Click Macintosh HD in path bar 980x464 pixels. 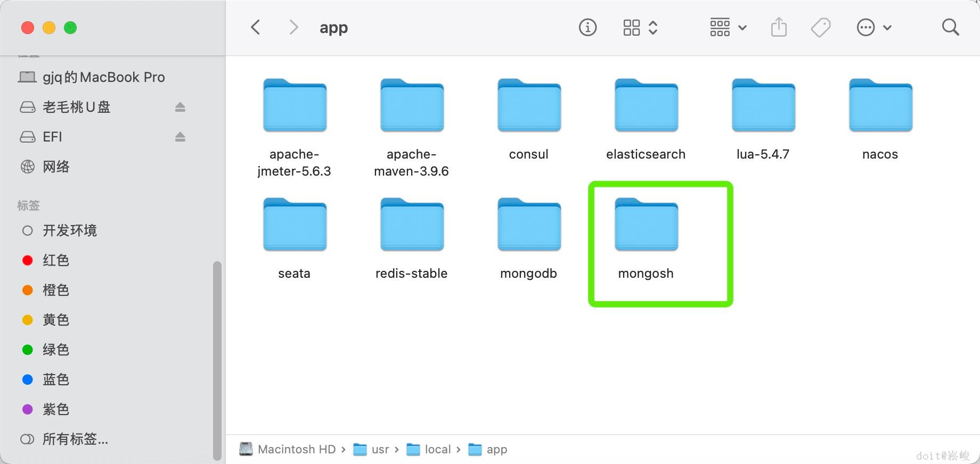tap(288, 449)
